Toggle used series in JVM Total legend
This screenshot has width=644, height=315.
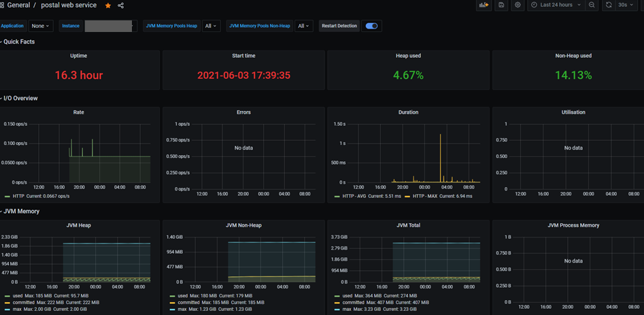347,296
